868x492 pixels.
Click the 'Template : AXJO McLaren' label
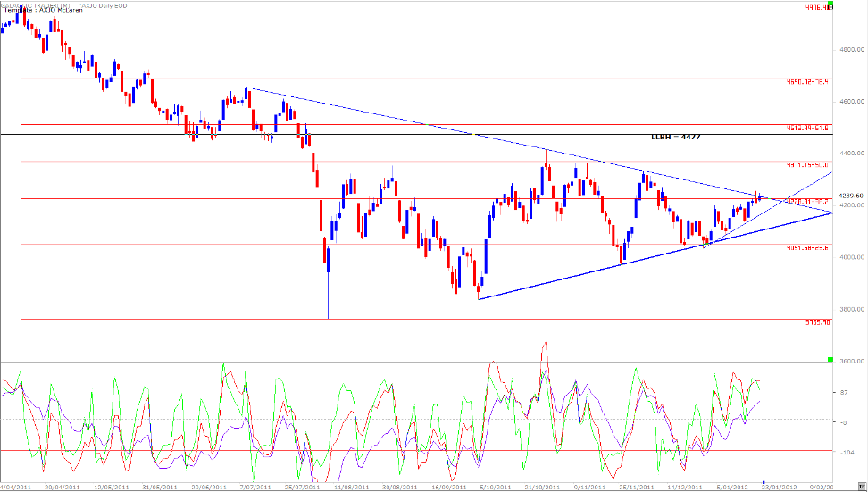click(x=43, y=11)
